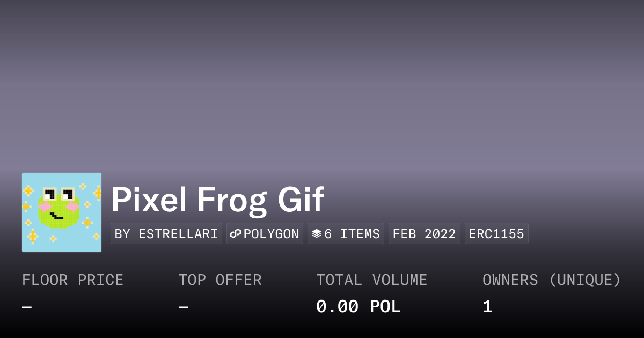Click the FLOOR PRICE label
Image resolution: width=644 pixels, height=338 pixels.
72,280
